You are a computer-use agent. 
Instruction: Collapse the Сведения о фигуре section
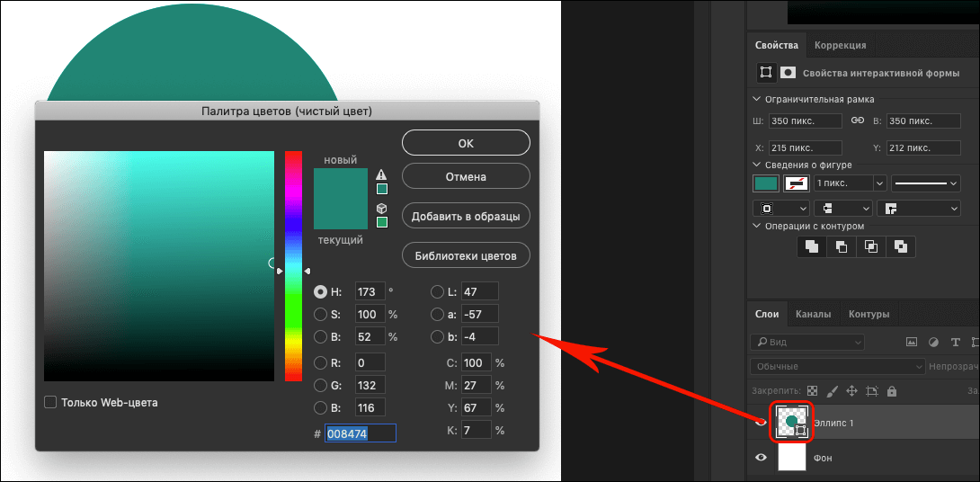point(757,165)
